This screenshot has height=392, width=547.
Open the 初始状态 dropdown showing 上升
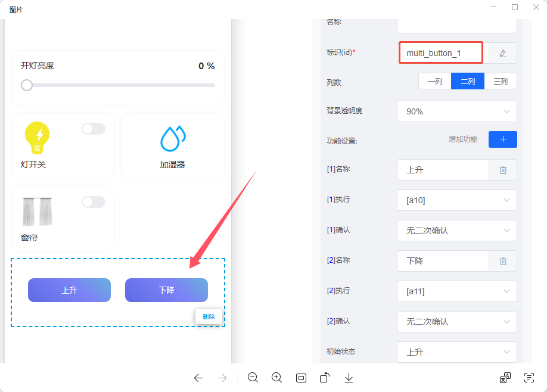pyautogui.click(x=456, y=352)
